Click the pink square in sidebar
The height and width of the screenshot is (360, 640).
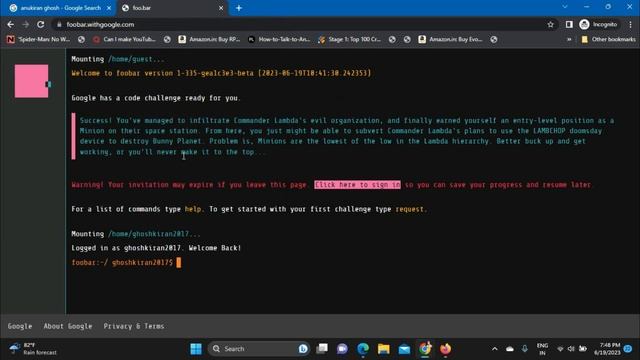31,81
